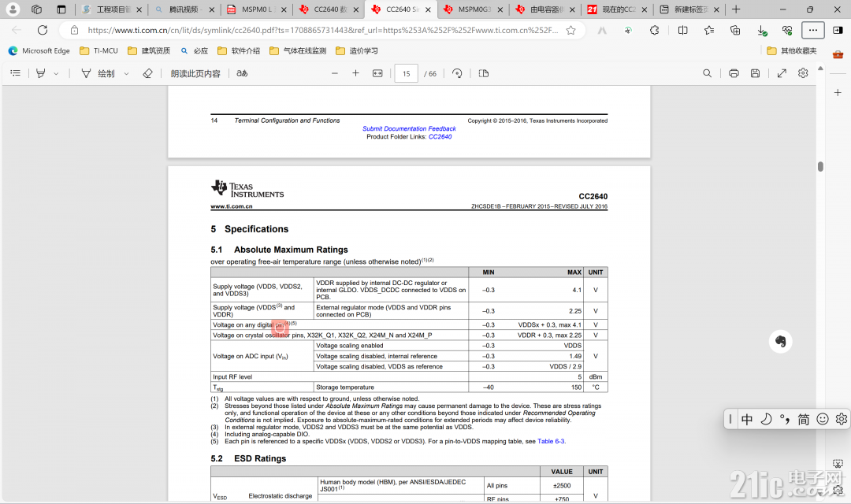This screenshot has width=851, height=504.
Task: Print the PDF document
Action: [734, 73]
